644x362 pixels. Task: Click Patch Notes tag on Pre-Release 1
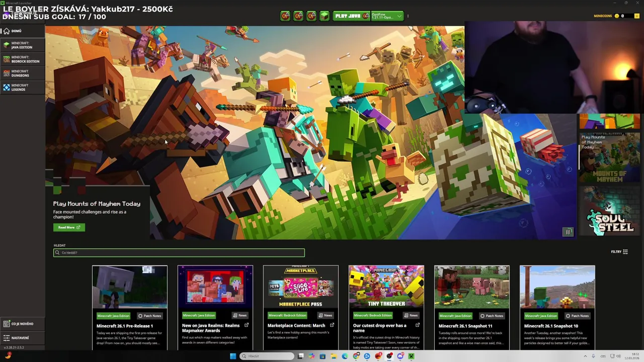(x=150, y=316)
